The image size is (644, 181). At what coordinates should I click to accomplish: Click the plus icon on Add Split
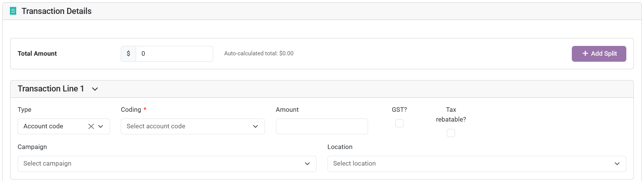(585, 53)
